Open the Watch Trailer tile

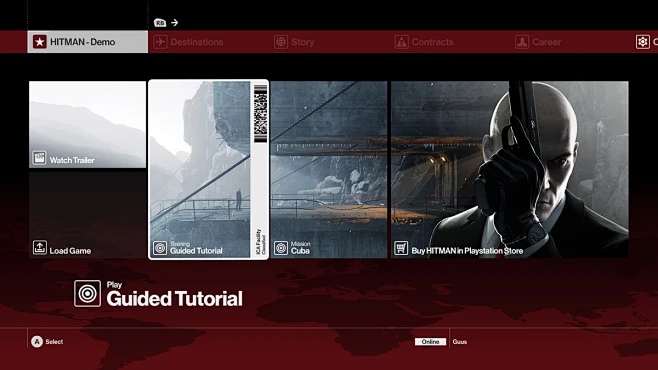click(87, 125)
